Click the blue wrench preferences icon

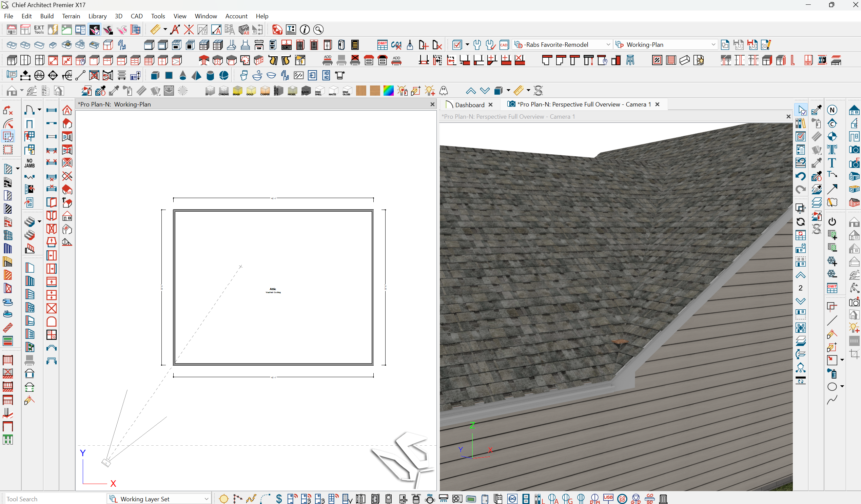[477, 45]
